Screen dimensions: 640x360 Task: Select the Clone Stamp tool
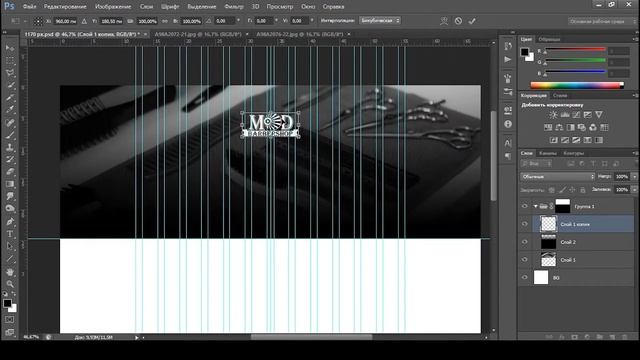point(10,147)
